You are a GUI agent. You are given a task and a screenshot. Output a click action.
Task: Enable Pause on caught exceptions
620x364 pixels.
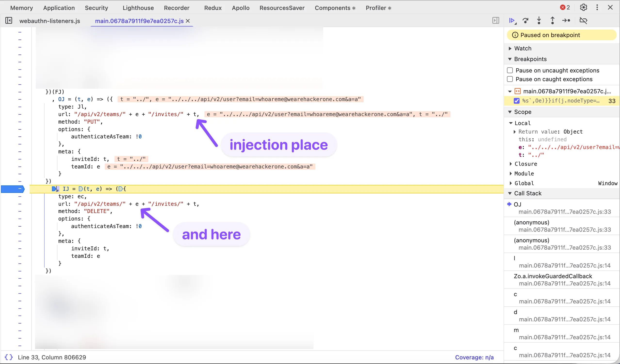coord(510,79)
